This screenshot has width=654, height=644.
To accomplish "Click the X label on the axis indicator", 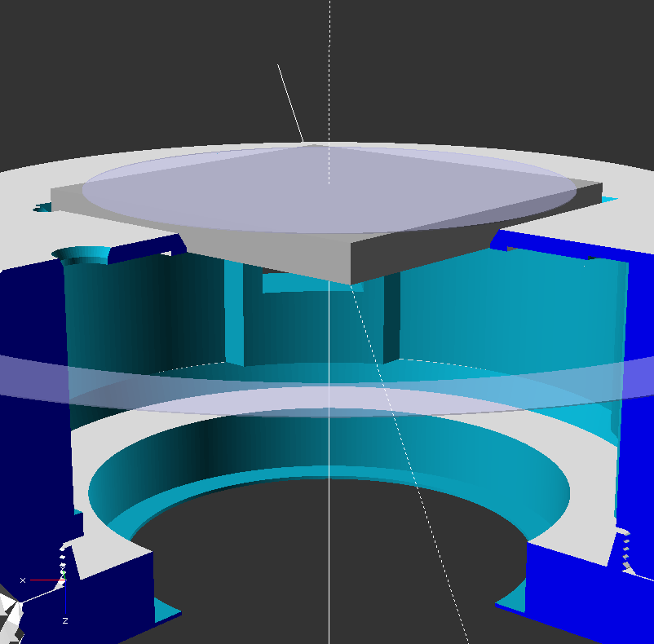I will pyautogui.click(x=23, y=580).
